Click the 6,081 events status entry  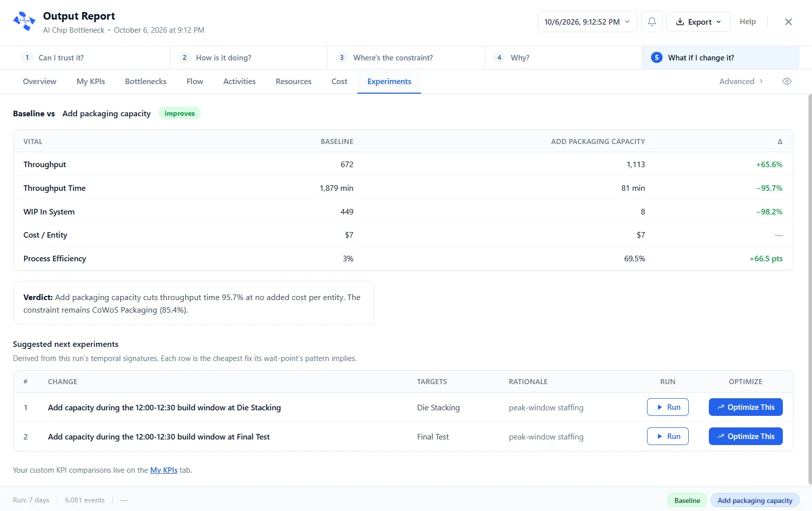click(85, 500)
